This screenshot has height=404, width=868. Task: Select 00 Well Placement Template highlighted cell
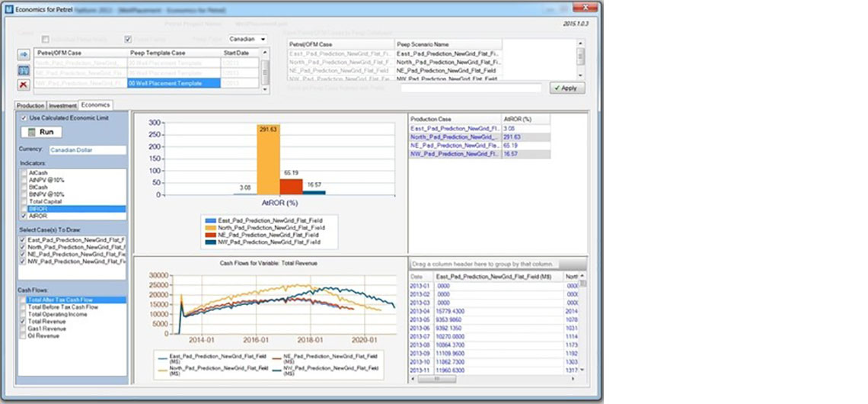[174, 83]
